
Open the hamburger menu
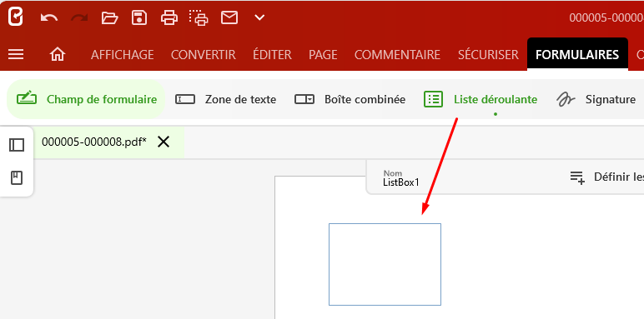16,54
